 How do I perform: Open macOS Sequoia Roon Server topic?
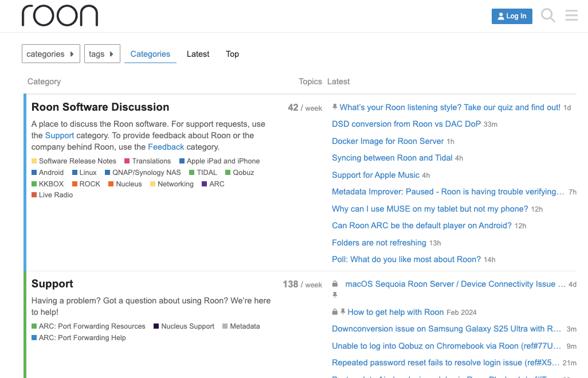pyautogui.click(x=455, y=284)
